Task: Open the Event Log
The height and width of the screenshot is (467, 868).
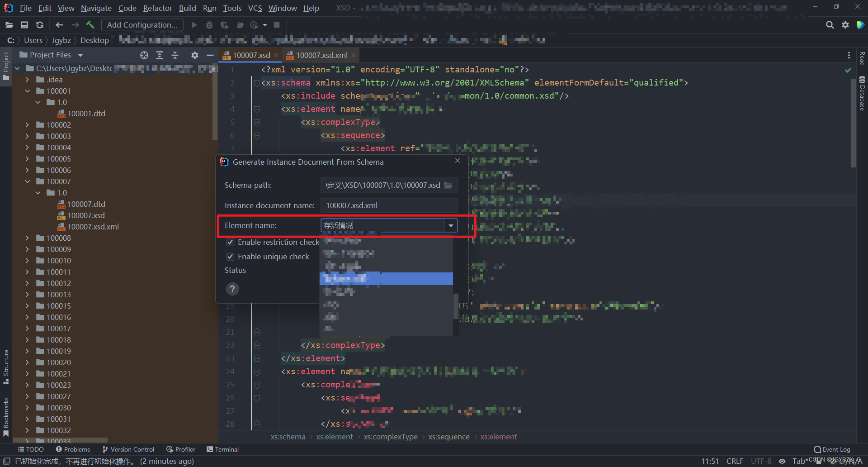Action: [x=832, y=449]
